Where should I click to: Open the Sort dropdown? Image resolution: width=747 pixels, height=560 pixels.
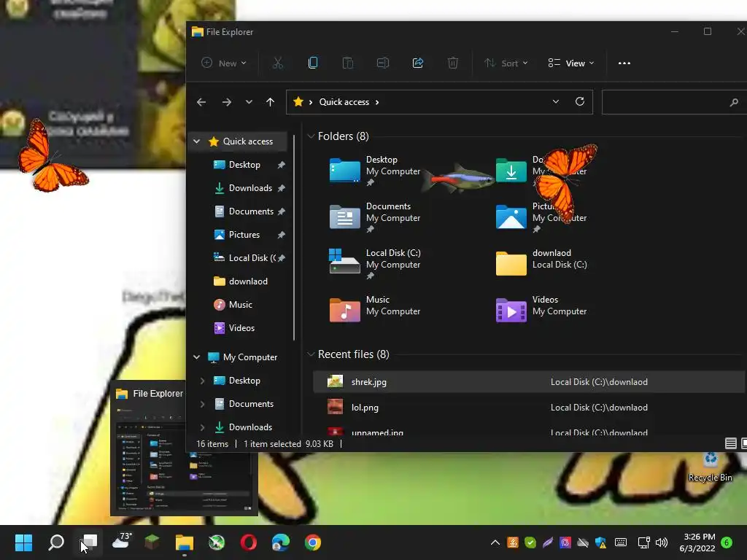pos(506,63)
